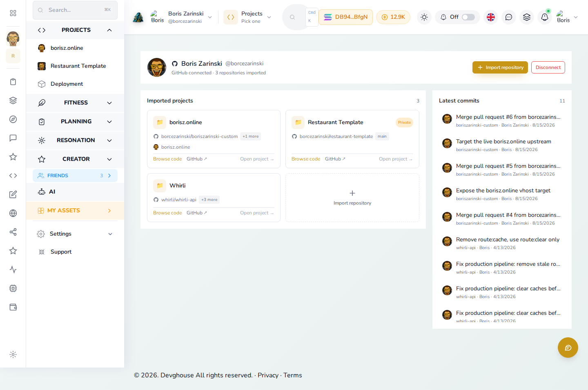
Task: Click the dashed Import repository tile
Action: pyautogui.click(x=352, y=198)
